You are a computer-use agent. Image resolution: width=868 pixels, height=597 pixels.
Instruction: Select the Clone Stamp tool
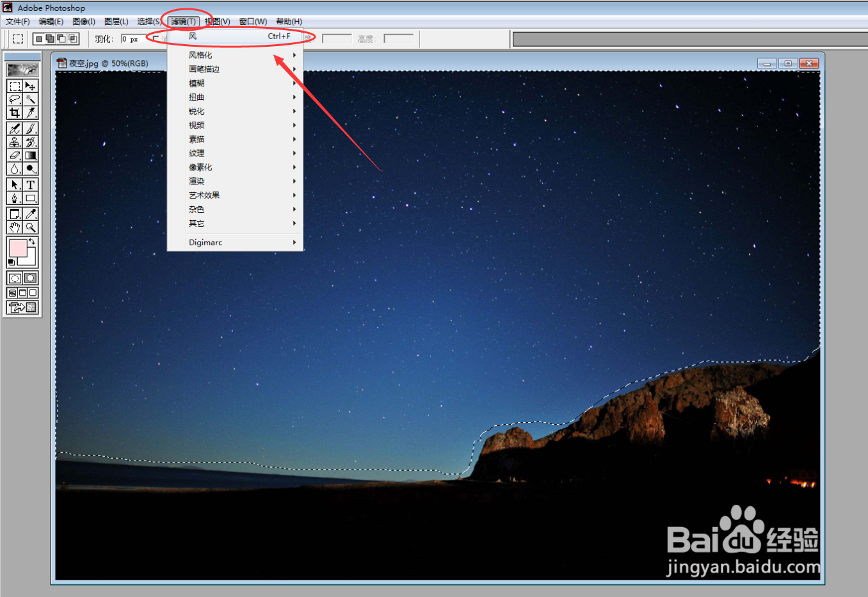tap(15, 142)
